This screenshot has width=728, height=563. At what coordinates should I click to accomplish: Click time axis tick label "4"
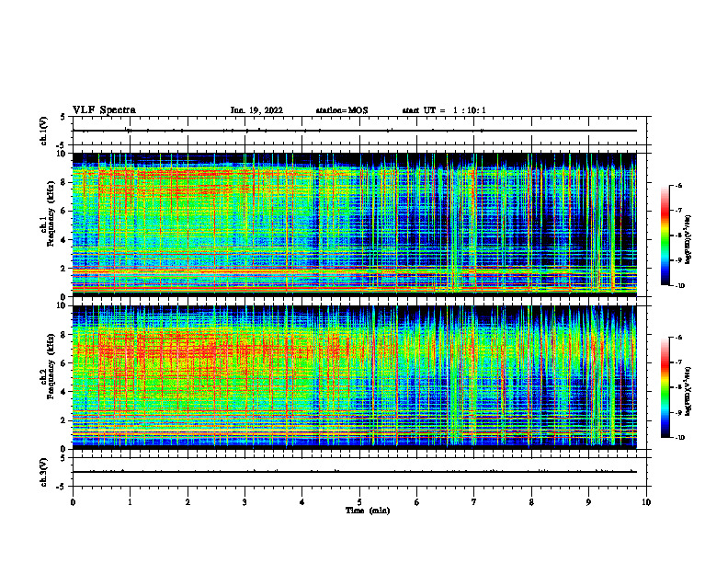[x=302, y=502]
